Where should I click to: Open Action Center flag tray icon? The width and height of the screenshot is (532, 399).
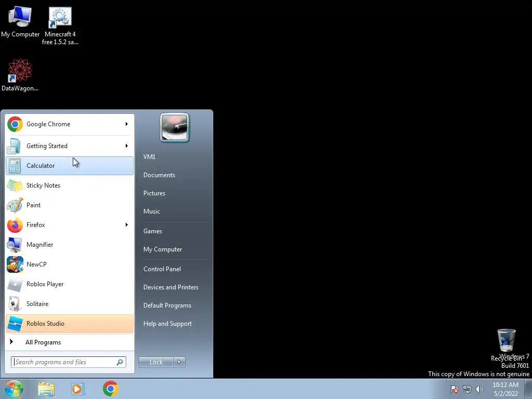coord(454,389)
